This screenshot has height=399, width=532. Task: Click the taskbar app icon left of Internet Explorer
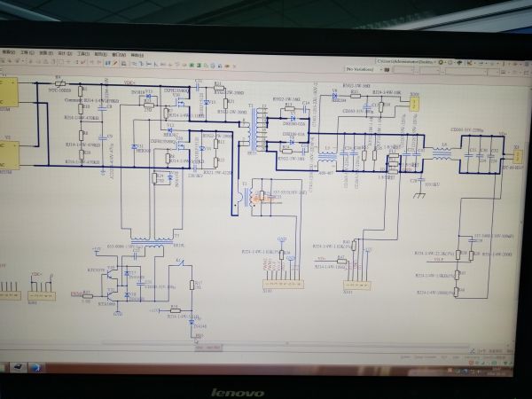pos(18,367)
